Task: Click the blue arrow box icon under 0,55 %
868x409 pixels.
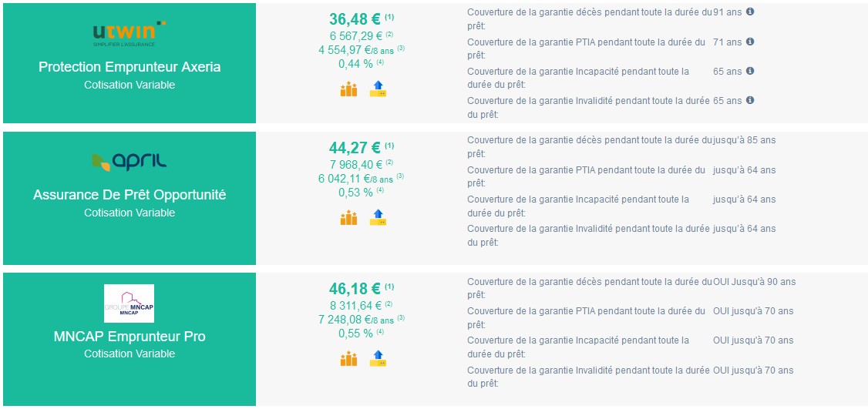Action: coord(378,358)
